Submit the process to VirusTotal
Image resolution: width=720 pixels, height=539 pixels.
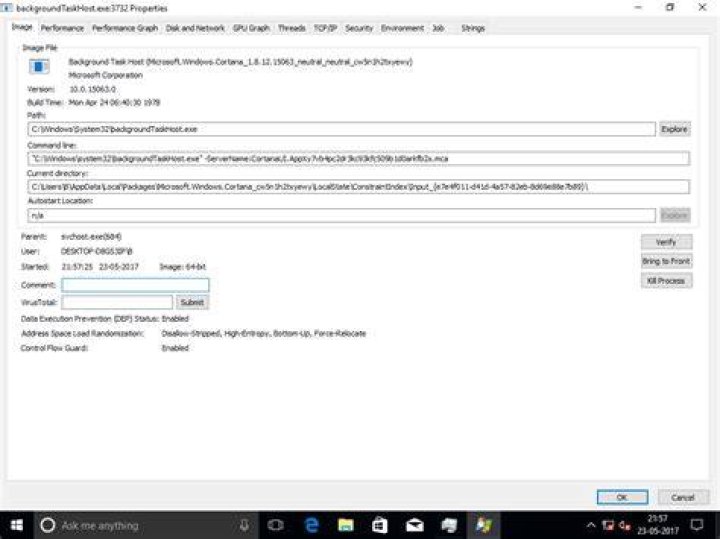[x=192, y=302]
